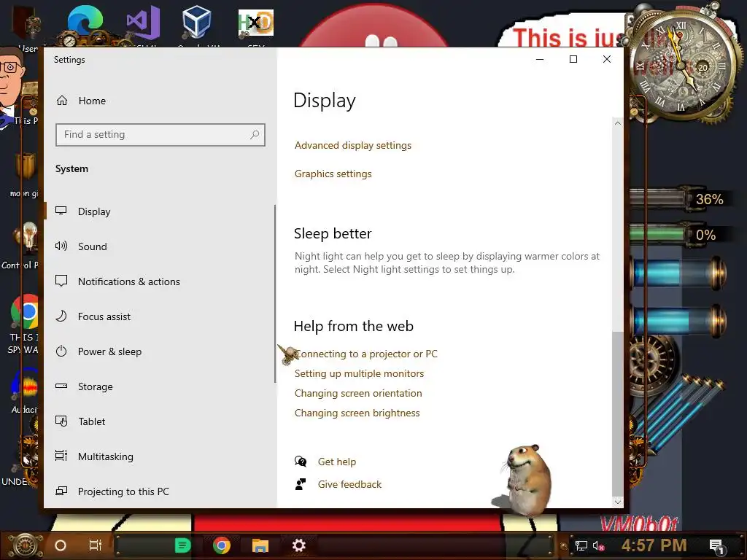
Task: Click the Get help chat-bubble icon
Action: pyautogui.click(x=301, y=462)
